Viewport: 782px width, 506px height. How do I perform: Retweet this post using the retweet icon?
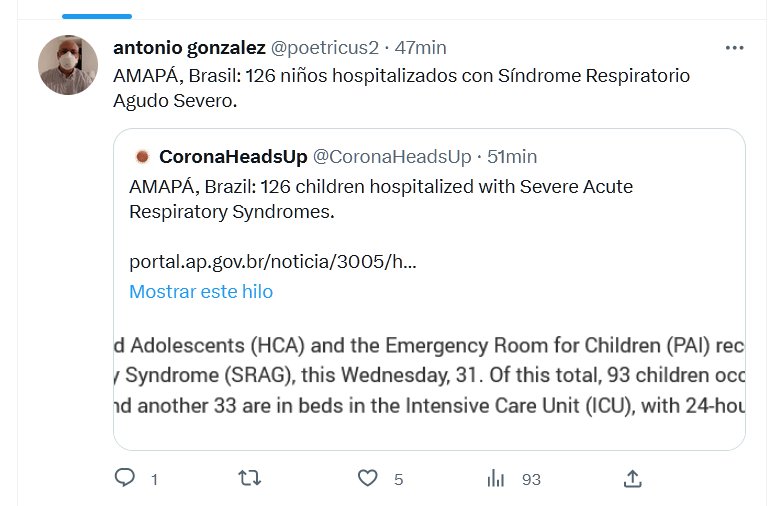tap(250, 479)
